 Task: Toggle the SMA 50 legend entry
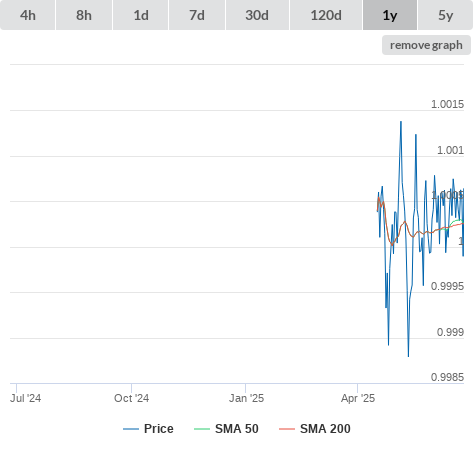[x=226, y=429]
